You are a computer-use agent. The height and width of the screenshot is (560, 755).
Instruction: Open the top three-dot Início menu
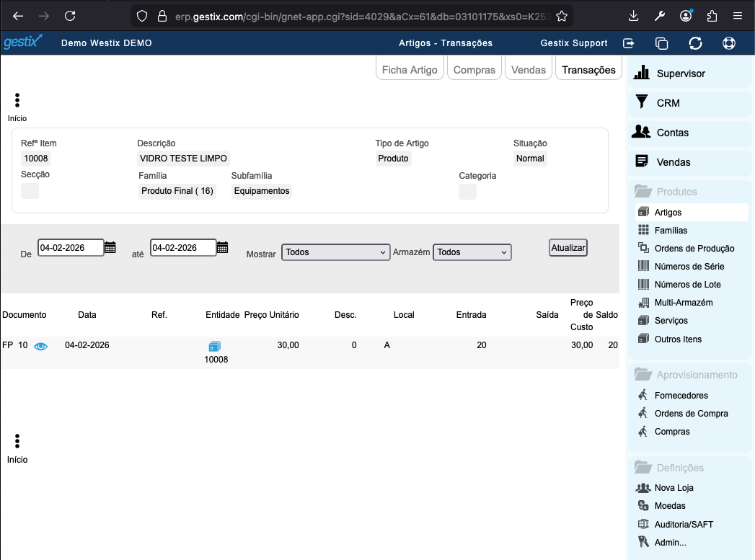coord(17,101)
